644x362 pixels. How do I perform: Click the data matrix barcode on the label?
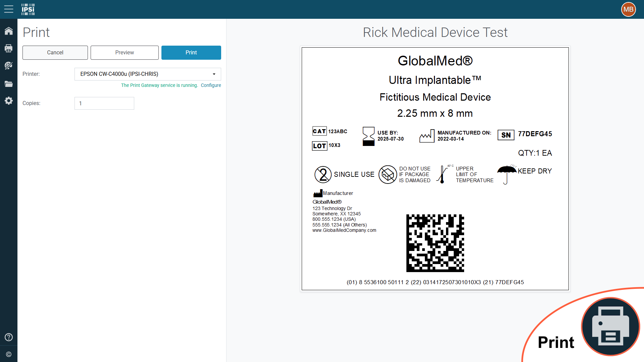tap(435, 243)
